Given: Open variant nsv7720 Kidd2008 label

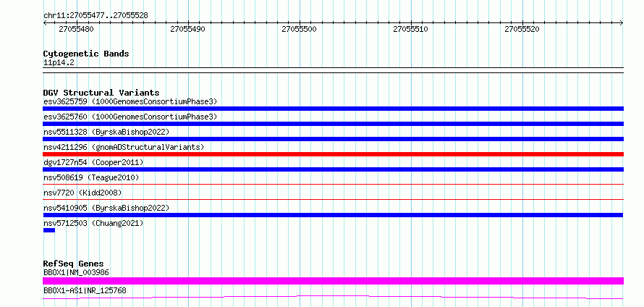Looking at the screenshot, I should click(x=82, y=193).
